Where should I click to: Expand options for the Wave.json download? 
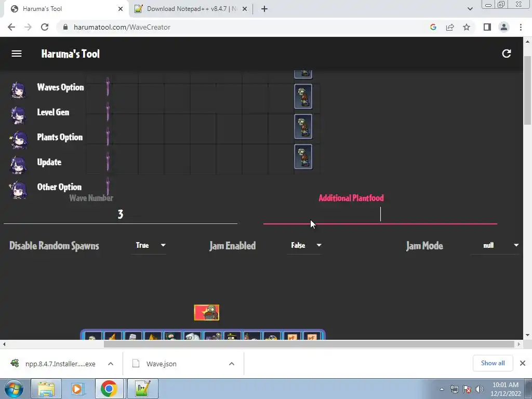[232, 364]
